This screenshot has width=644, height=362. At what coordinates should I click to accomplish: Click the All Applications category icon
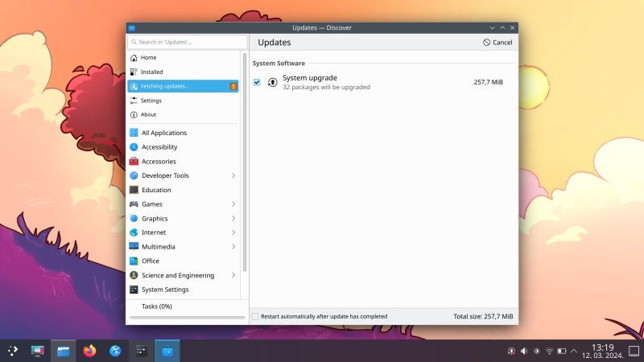(134, 133)
